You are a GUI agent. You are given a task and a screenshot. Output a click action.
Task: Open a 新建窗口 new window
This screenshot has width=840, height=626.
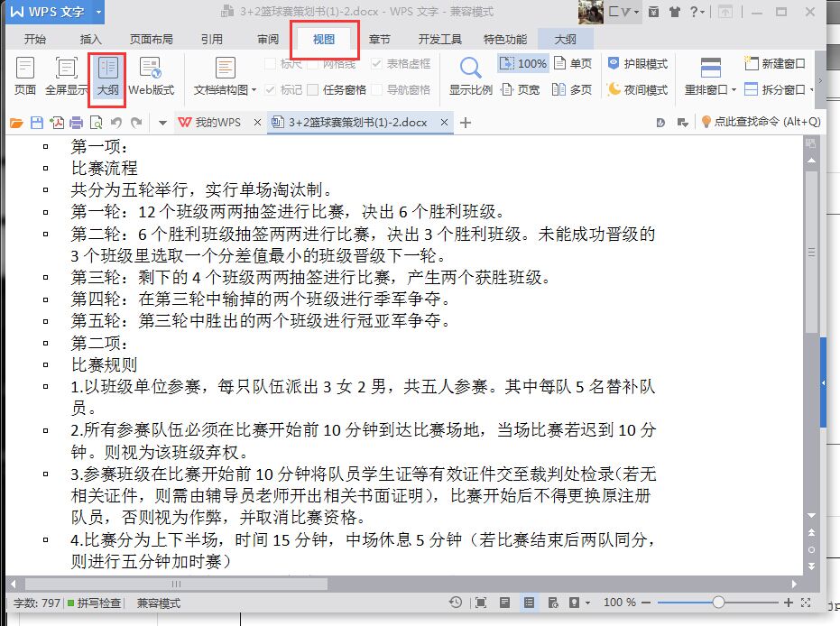pyautogui.click(x=775, y=64)
